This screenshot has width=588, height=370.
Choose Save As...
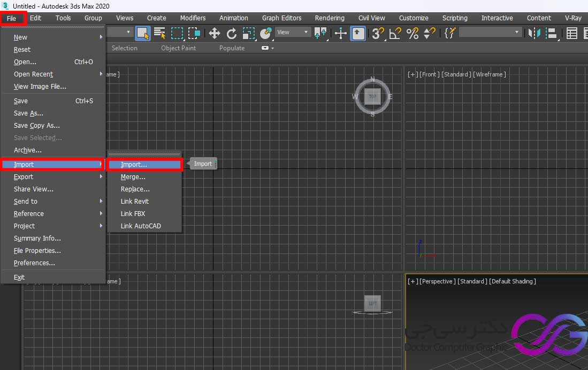coord(53,113)
